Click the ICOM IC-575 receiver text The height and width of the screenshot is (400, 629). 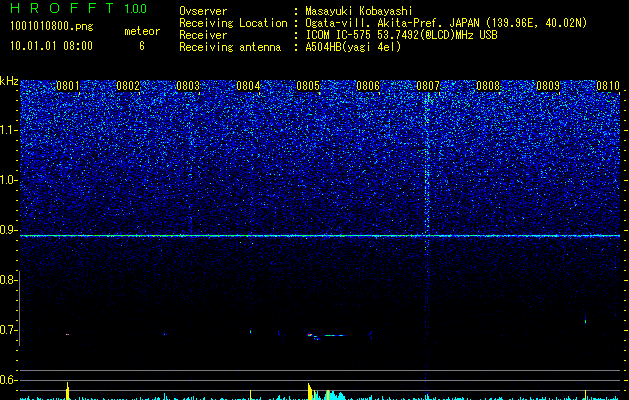(x=401, y=35)
